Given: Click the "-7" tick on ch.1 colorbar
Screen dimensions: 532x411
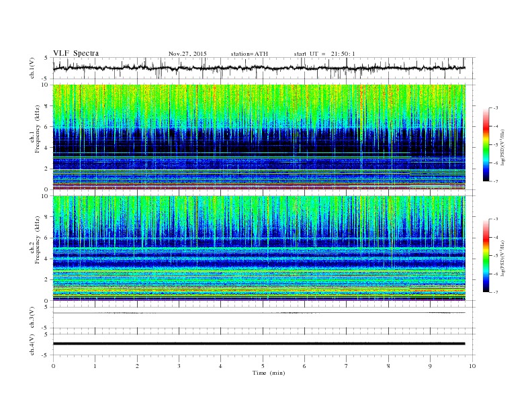Looking at the screenshot, I should pos(495,181).
